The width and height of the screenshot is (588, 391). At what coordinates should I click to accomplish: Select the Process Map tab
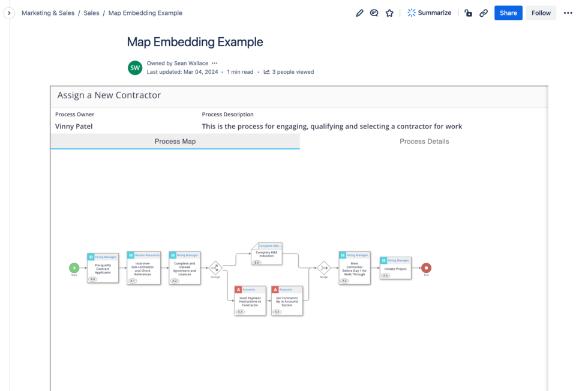pos(175,142)
